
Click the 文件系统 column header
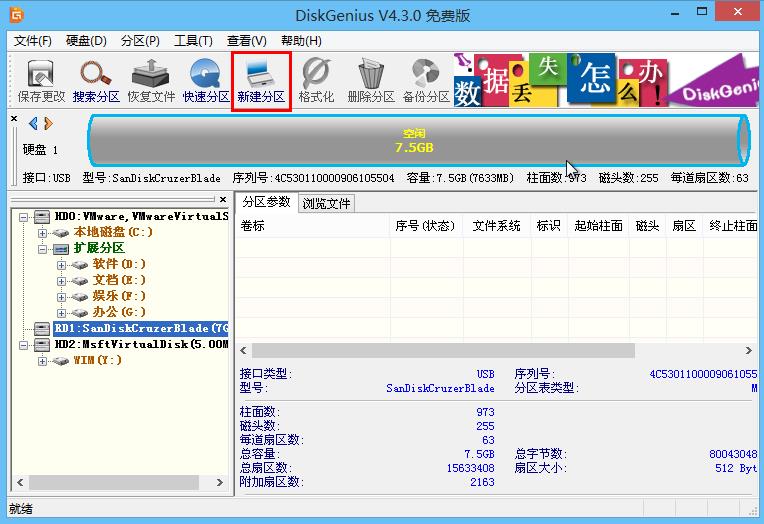[x=497, y=226]
